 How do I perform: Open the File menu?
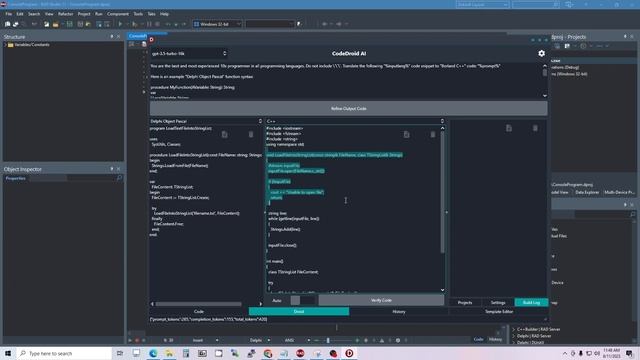9,14
